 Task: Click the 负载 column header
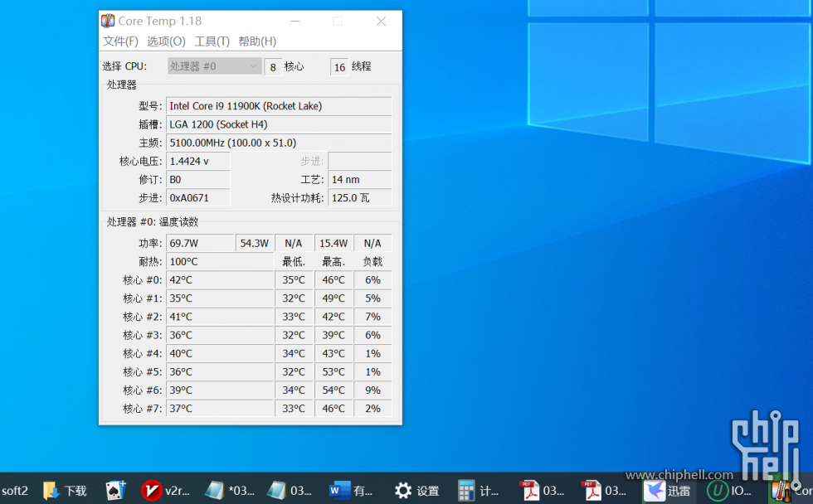372,262
